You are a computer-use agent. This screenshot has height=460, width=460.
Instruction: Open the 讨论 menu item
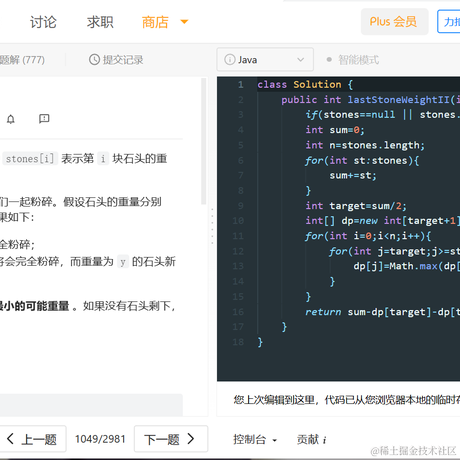[43, 22]
